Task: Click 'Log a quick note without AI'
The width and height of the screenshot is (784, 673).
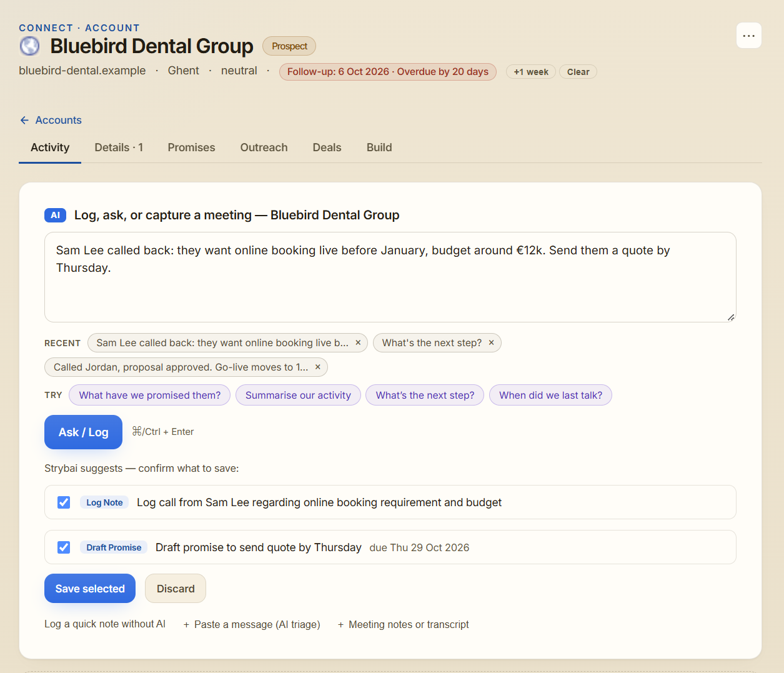Action: (x=105, y=624)
